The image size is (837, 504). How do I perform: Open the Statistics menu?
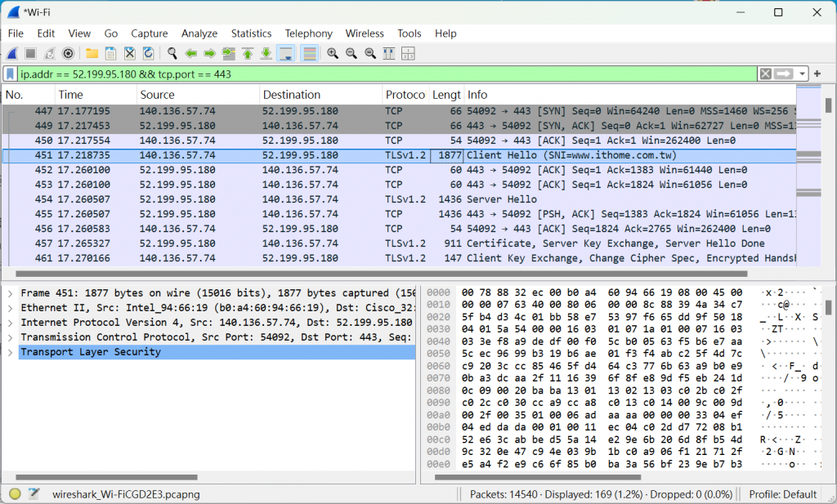pos(252,33)
